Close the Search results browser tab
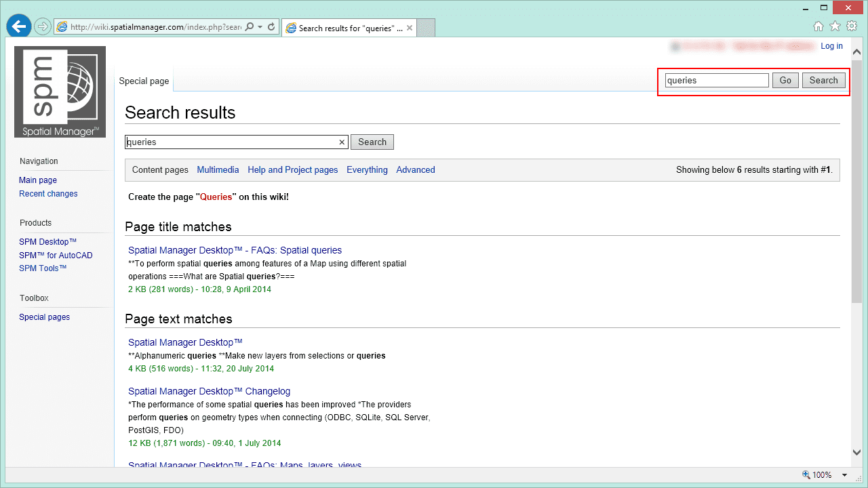The height and width of the screenshot is (488, 868). click(410, 28)
